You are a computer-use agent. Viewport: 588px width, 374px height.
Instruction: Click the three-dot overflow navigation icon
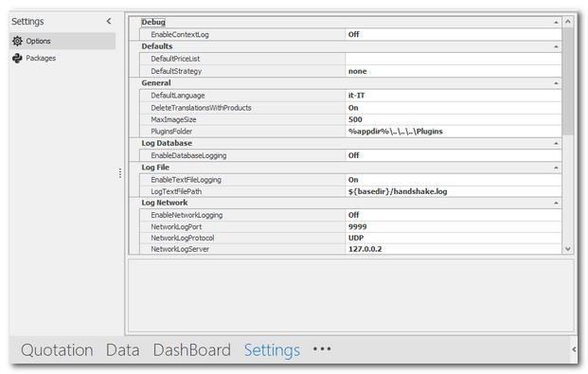pos(322,348)
